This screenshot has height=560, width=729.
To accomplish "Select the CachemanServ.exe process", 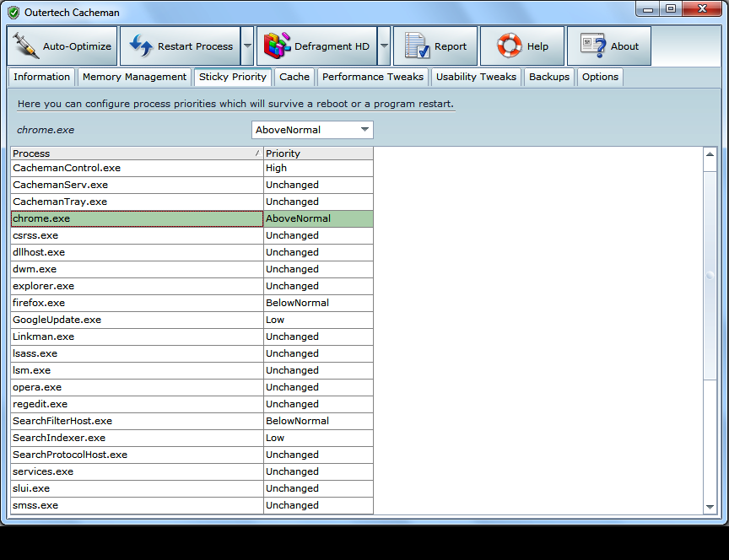I will 137,185.
